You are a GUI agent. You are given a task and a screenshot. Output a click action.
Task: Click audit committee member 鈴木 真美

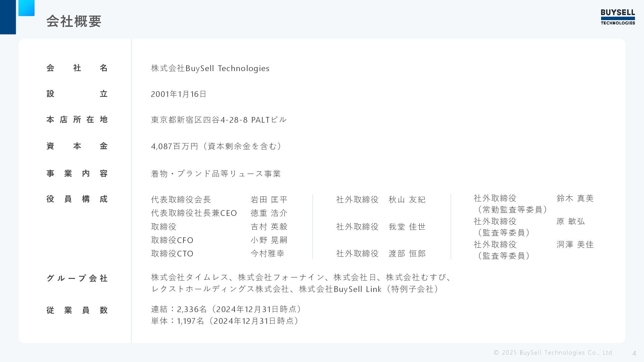coord(575,198)
